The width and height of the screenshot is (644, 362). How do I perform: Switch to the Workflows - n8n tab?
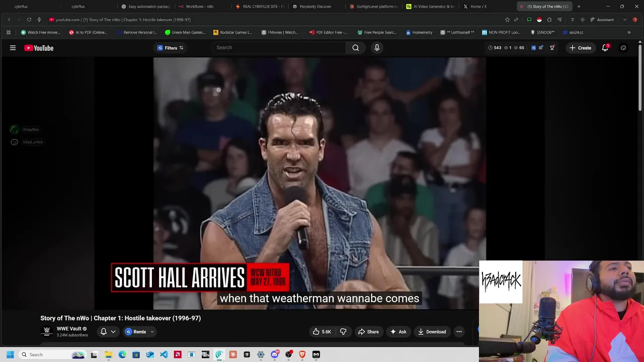tap(199, 7)
